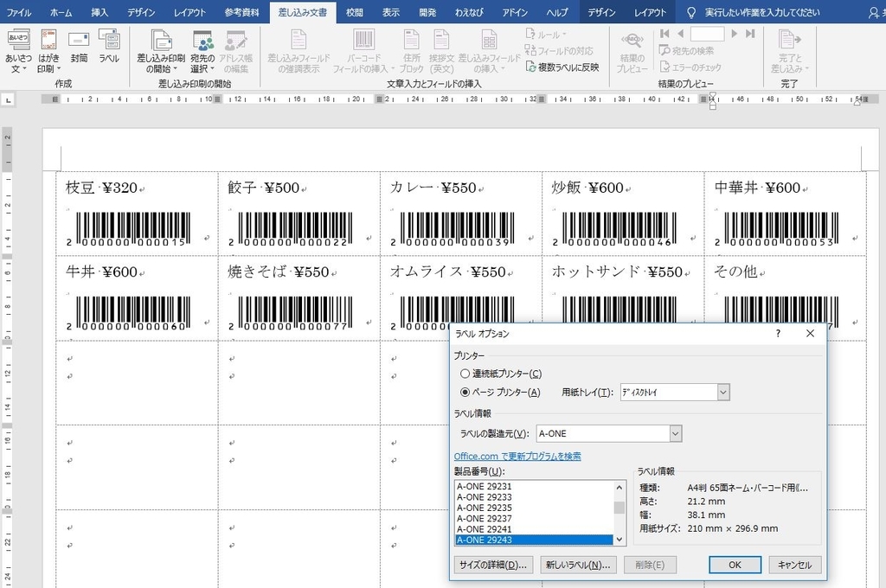The height and width of the screenshot is (588, 886).
Task: Click OK button in label options
Action: point(735,565)
